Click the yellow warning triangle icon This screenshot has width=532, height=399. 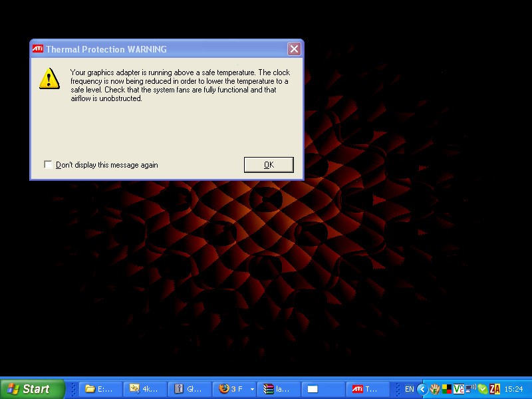(49, 78)
